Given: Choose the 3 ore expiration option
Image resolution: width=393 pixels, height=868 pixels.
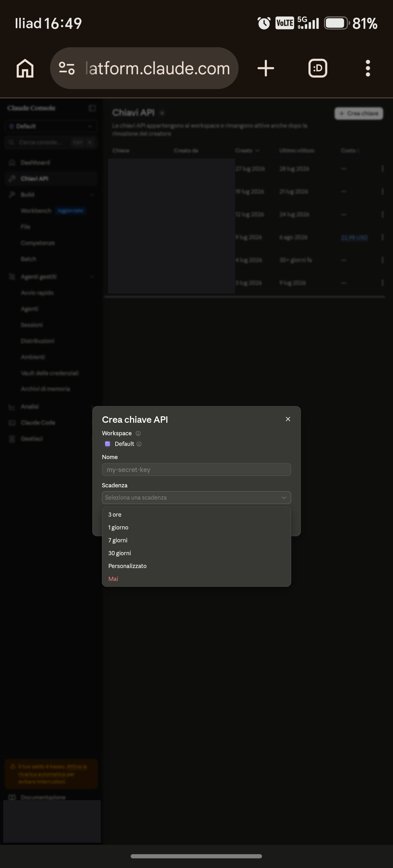Looking at the screenshot, I should tap(196, 515).
